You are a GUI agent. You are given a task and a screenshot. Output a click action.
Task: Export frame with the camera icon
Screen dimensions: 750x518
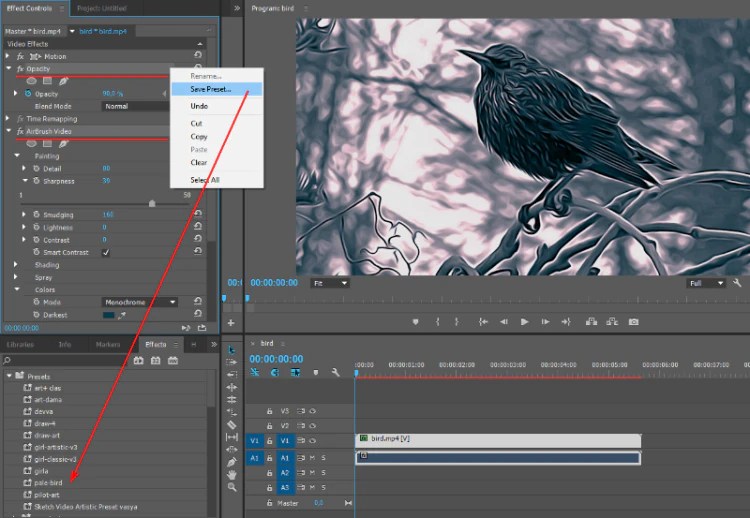click(633, 322)
